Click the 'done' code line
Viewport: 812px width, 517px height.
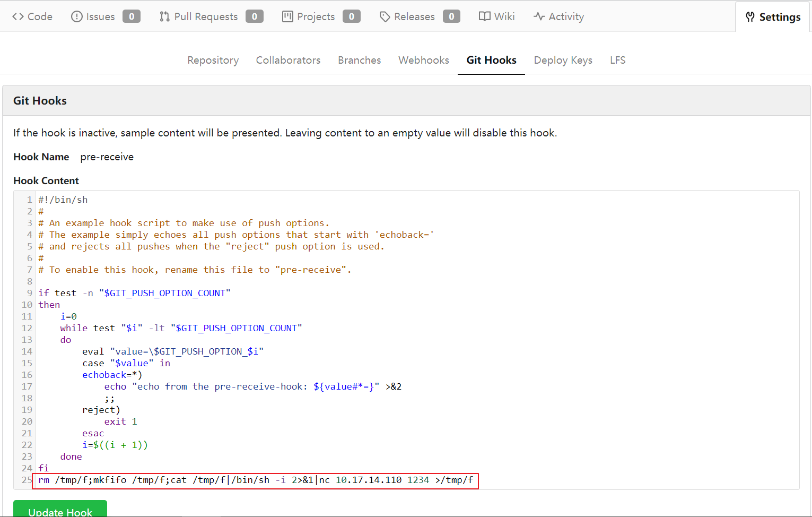tap(71, 456)
